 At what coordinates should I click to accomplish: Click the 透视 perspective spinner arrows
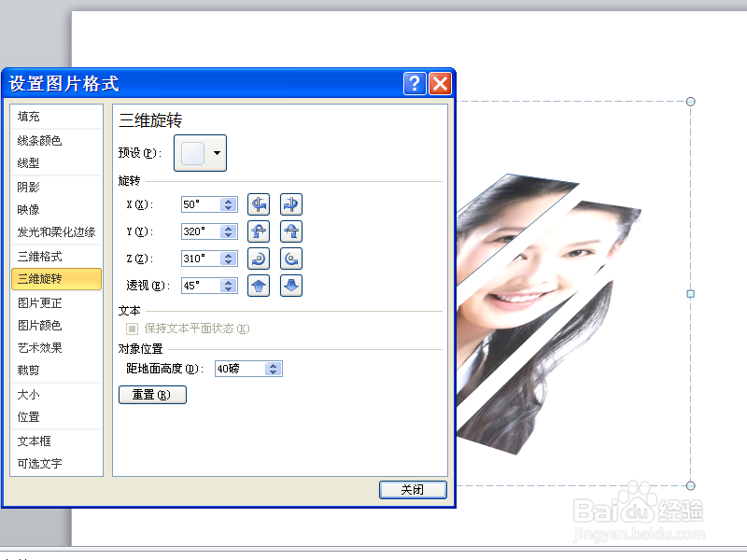tap(229, 286)
